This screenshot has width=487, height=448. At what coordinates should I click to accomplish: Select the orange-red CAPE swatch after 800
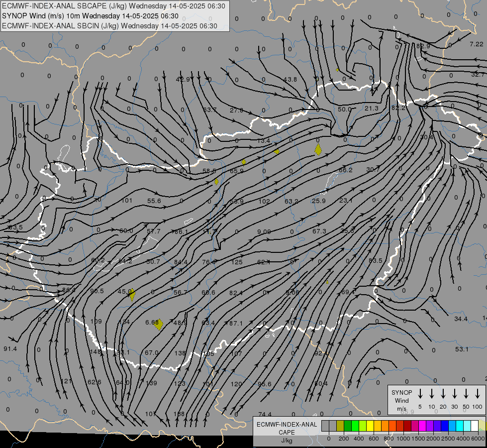pos(392,426)
